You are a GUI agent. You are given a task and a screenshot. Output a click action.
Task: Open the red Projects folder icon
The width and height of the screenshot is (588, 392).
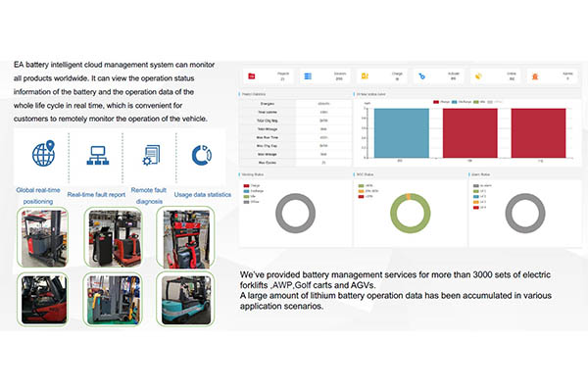252,76
